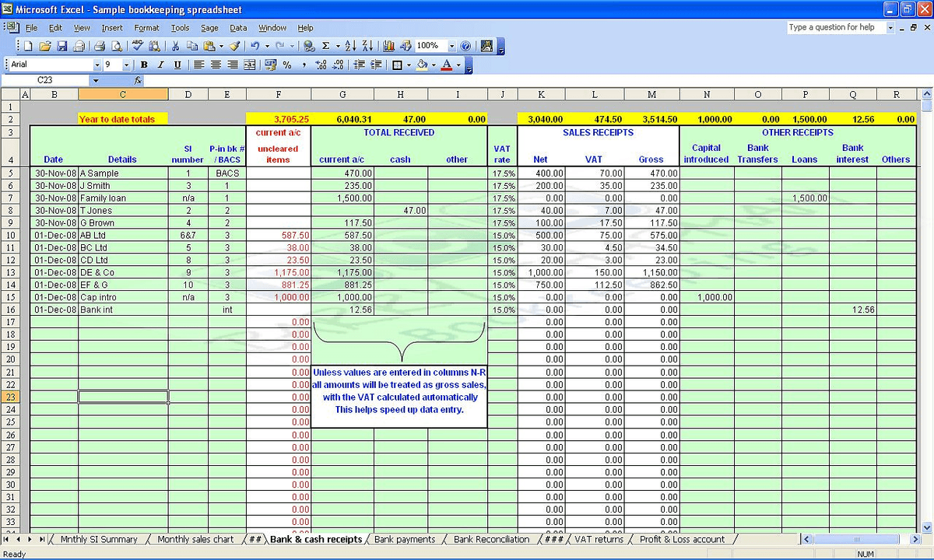Open the Data menu
The image size is (934, 560).
[238, 27]
